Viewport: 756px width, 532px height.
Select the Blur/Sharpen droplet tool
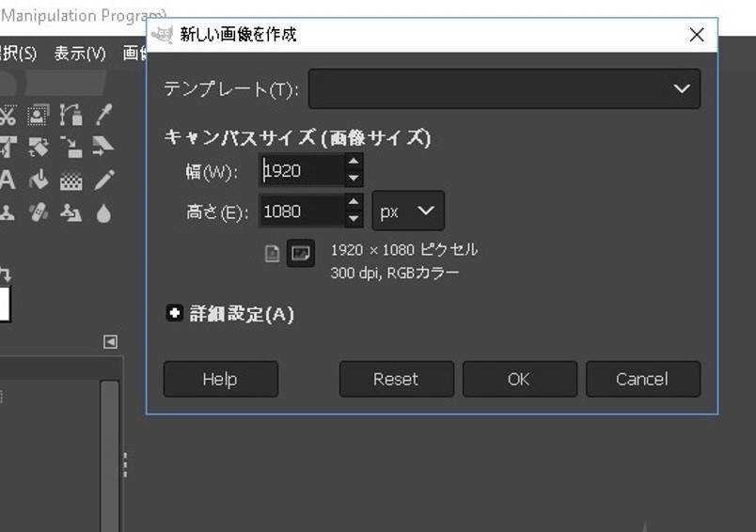click(x=103, y=213)
